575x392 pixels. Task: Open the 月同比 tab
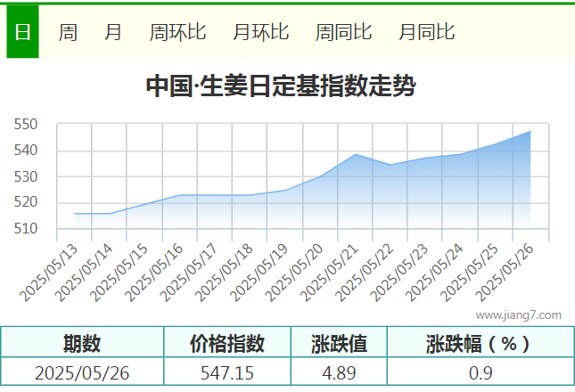pyautogui.click(x=427, y=32)
